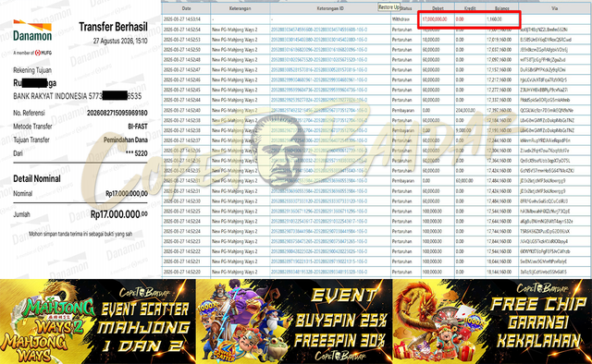Select balance 17,337,160.00

click(x=499, y=100)
